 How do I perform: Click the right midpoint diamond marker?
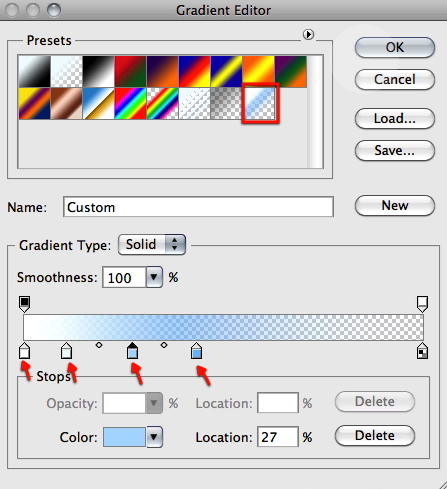(x=164, y=345)
